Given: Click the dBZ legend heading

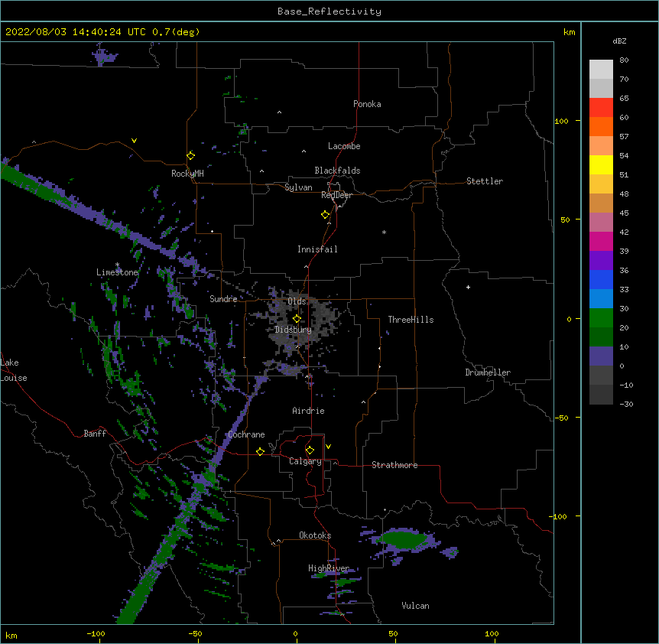Looking at the screenshot, I should (x=619, y=41).
